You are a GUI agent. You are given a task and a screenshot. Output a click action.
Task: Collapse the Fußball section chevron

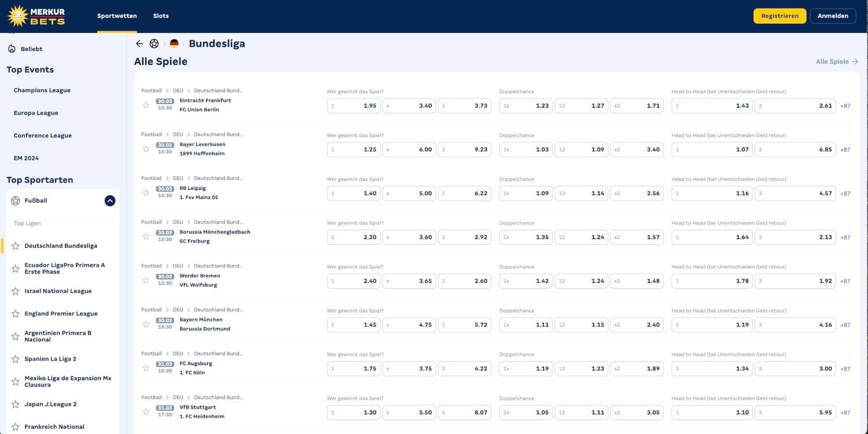click(109, 200)
